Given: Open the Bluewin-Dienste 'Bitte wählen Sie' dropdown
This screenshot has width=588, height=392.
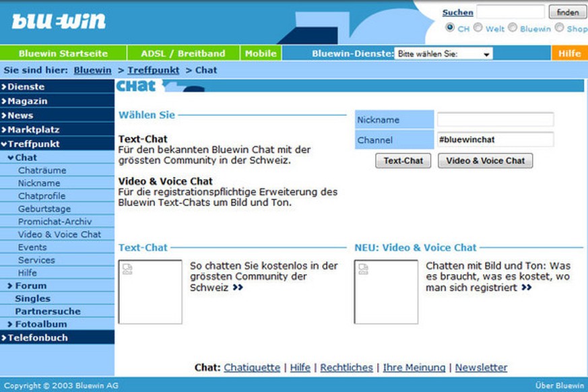Looking at the screenshot, I should [444, 54].
